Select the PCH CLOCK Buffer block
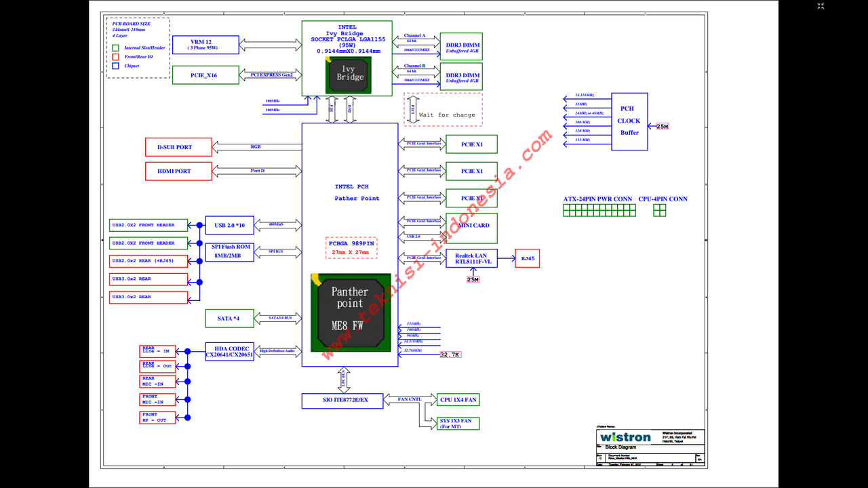The image size is (868, 488). (x=629, y=121)
